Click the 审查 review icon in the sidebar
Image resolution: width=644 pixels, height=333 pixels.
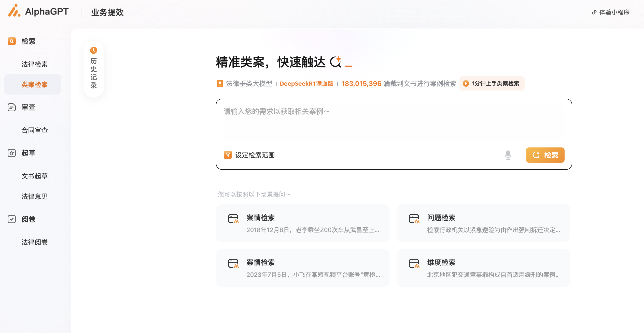(12, 107)
